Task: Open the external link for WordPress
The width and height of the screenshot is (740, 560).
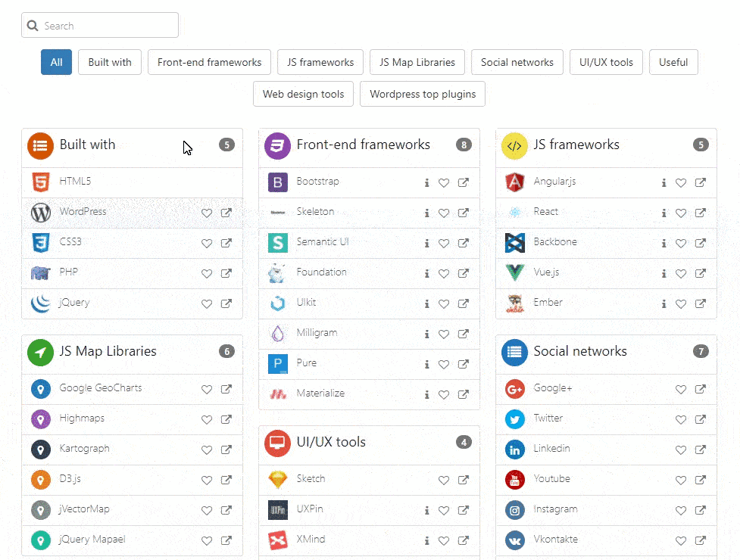Action: (x=226, y=213)
